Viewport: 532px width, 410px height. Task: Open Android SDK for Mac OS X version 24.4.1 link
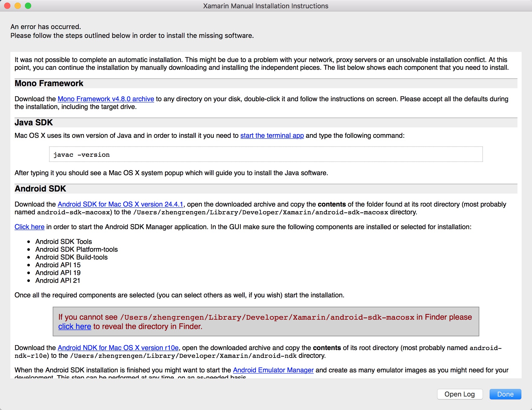pyautogui.click(x=121, y=204)
